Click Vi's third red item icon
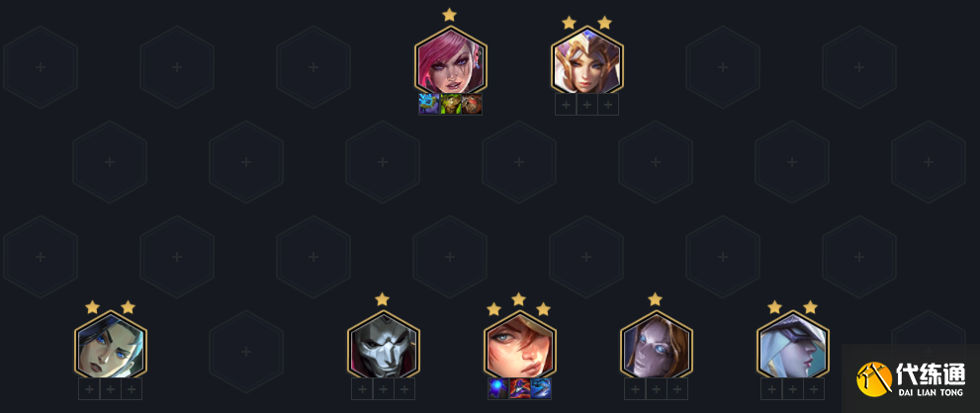This screenshot has height=413, width=980. click(472, 105)
